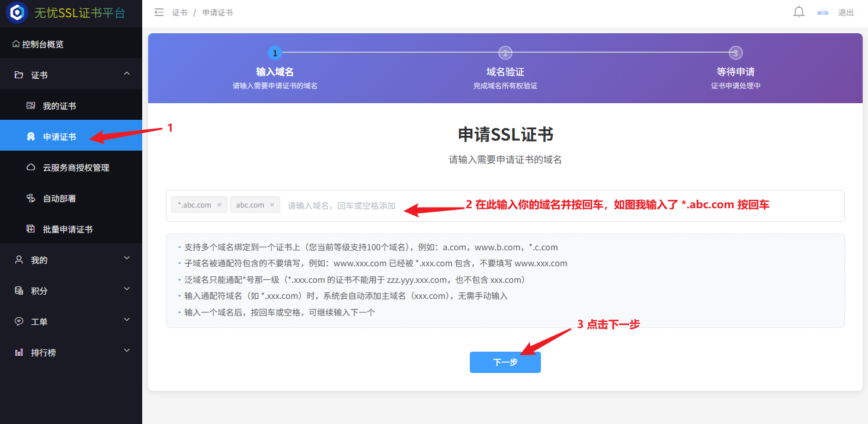Click the 证书 breadcrumb link
Image resolution: width=868 pixels, height=424 pixels.
(180, 12)
